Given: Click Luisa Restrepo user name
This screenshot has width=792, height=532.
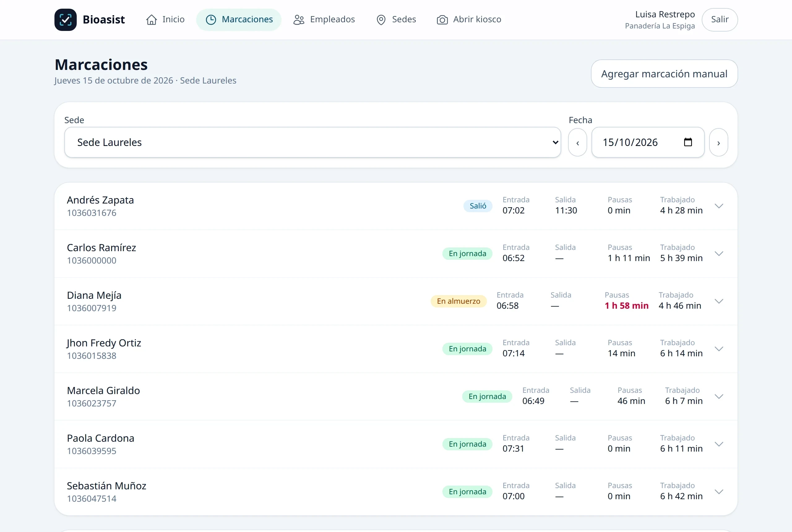Looking at the screenshot, I should (665, 14).
